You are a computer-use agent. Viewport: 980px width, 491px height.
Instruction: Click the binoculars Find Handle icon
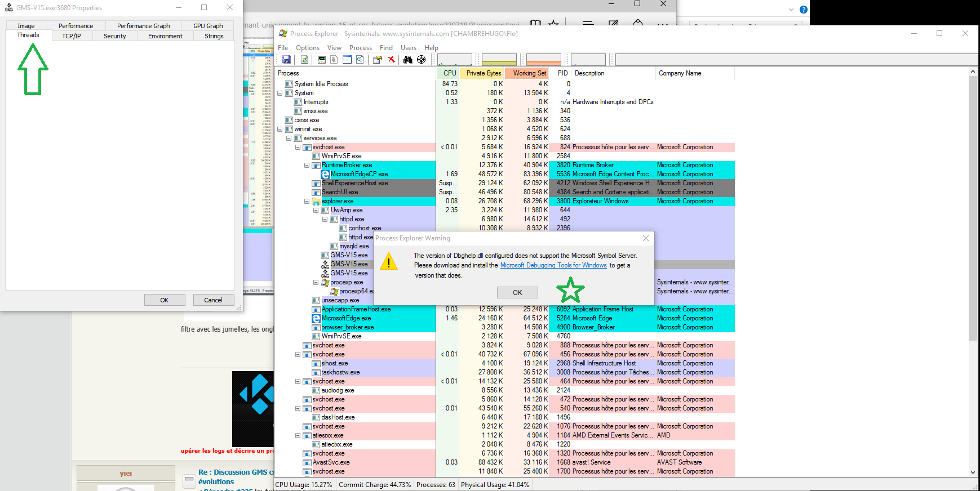(407, 60)
